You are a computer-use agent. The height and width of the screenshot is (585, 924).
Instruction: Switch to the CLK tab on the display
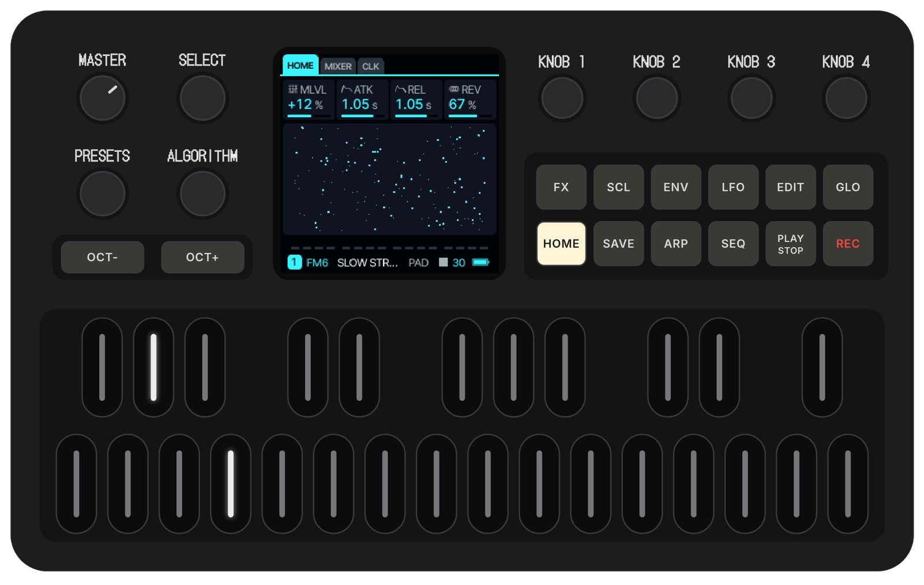[x=371, y=66]
